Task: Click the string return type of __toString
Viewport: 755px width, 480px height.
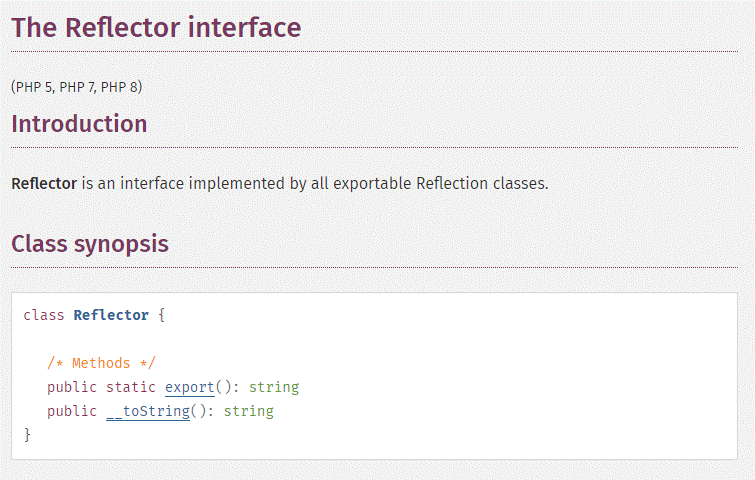Action: [x=248, y=411]
